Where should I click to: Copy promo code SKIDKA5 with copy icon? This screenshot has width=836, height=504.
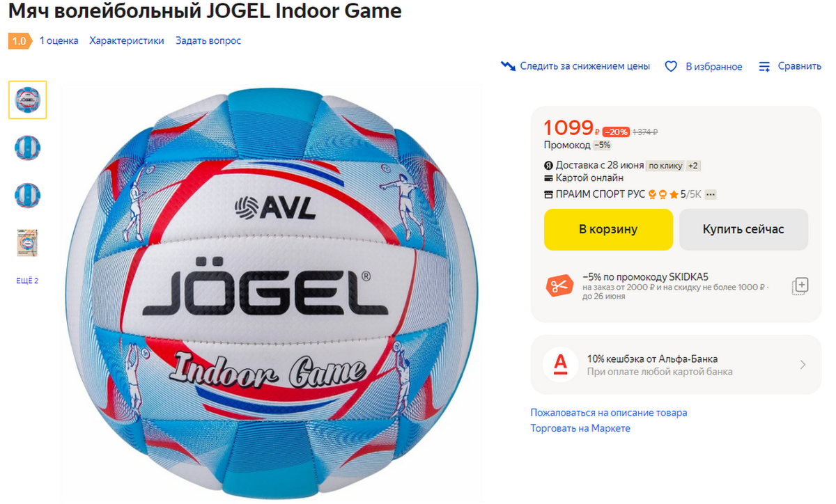coord(800,285)
